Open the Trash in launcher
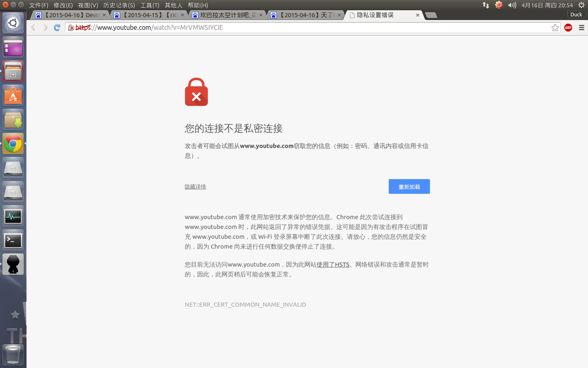The height and width of the screenshot is (368, 588). coord(13,355)
